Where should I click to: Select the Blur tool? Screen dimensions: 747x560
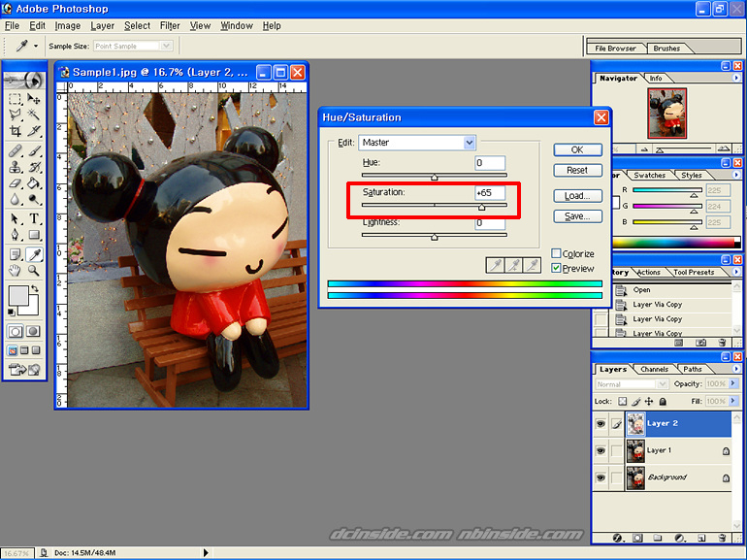[15, 199]
